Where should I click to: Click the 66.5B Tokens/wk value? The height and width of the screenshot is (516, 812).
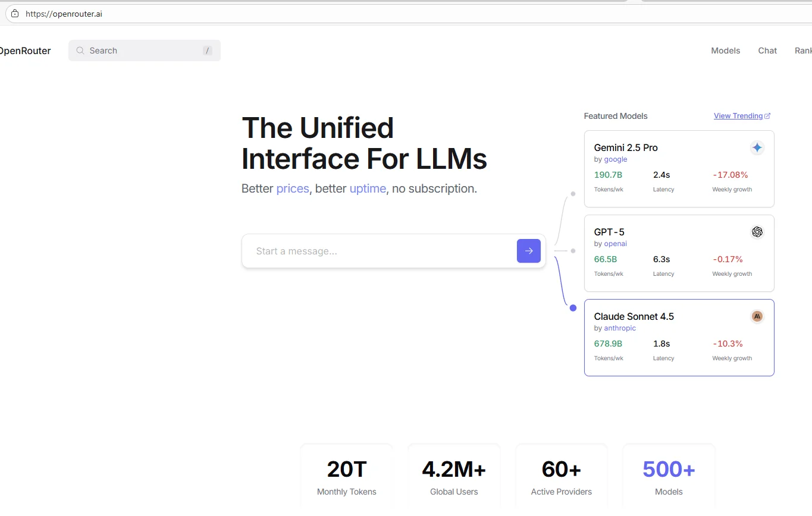pyautogui.click(x=606, y=259)
